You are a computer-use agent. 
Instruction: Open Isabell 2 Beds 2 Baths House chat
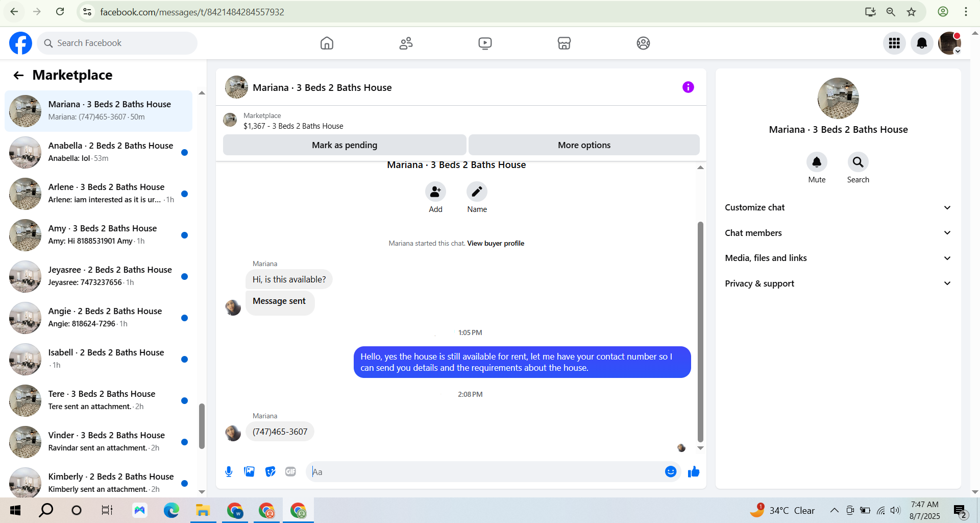pyautogui.click(x=99, y=359)
